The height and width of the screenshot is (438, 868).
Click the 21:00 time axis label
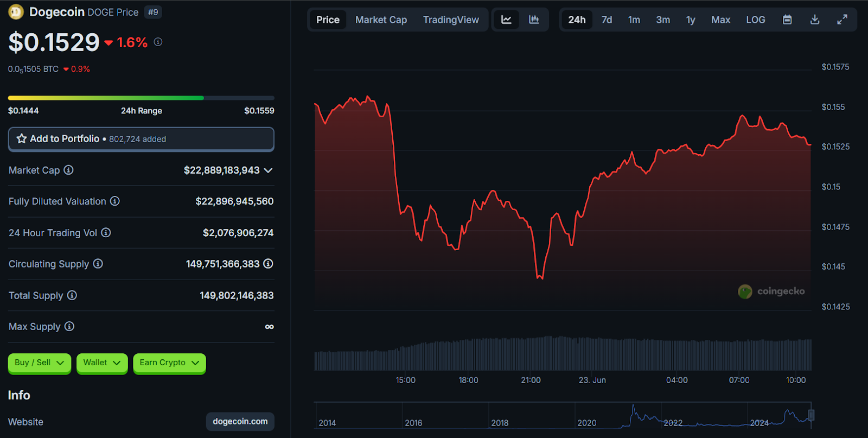click(x=531, y=380)
